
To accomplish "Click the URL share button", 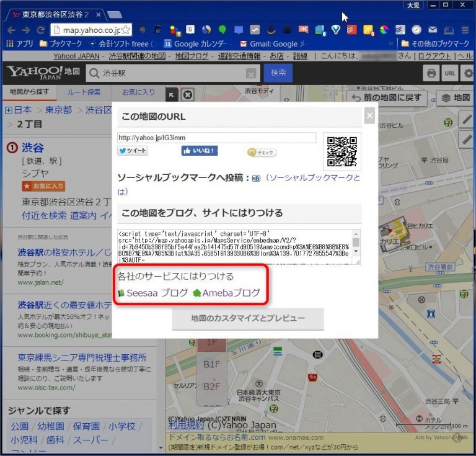I will 451,73.
